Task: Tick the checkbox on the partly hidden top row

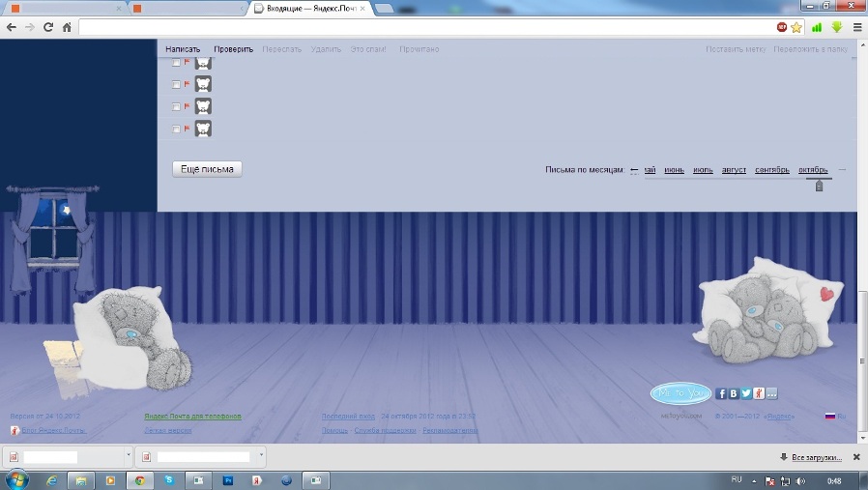Action: (x=176, y=63)
